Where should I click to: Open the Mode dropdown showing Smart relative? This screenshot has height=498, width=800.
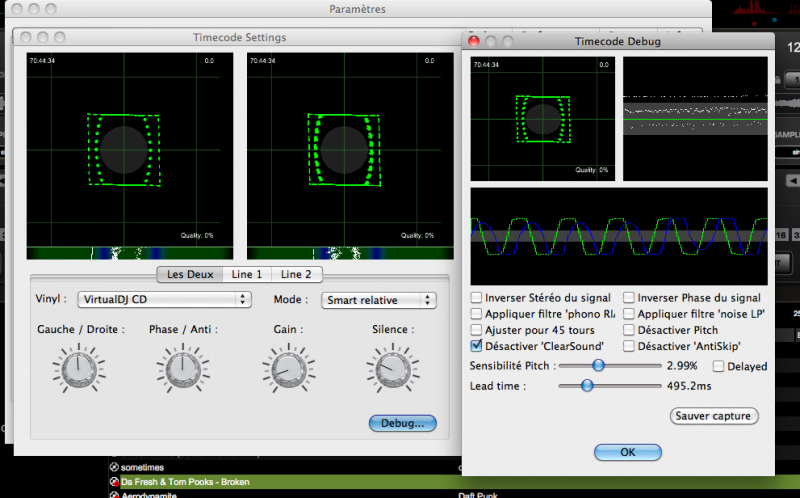click(x=379, y=300)
